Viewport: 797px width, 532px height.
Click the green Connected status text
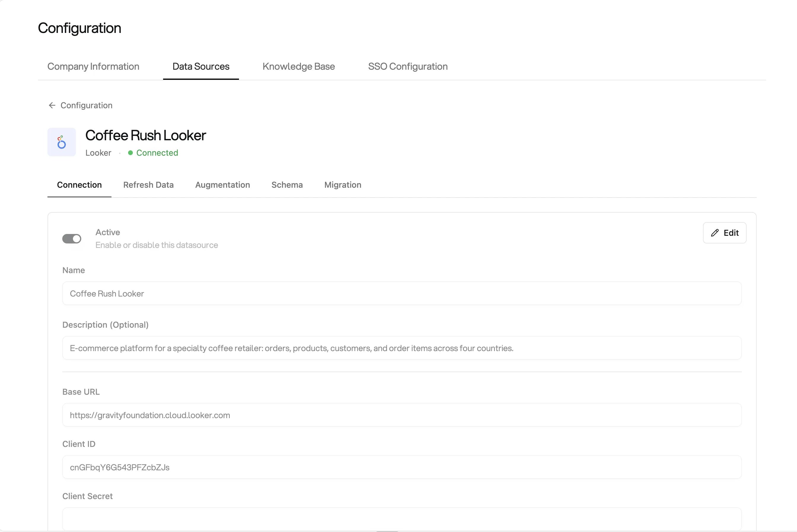(x=157, y=153)
